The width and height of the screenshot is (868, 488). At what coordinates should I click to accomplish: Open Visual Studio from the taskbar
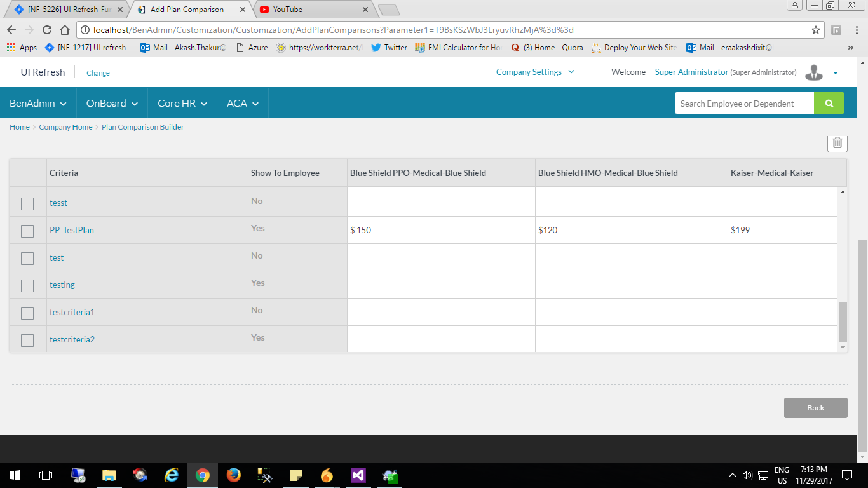[x=358, y=475]
